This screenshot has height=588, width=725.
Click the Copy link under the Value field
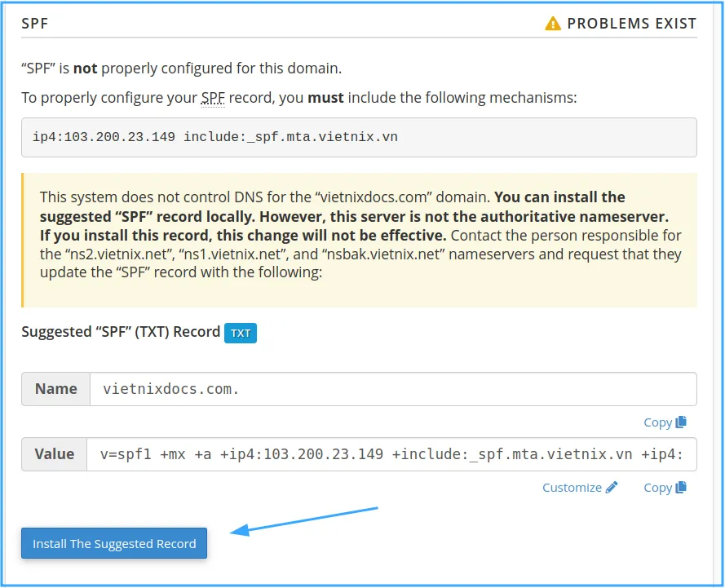657,487
